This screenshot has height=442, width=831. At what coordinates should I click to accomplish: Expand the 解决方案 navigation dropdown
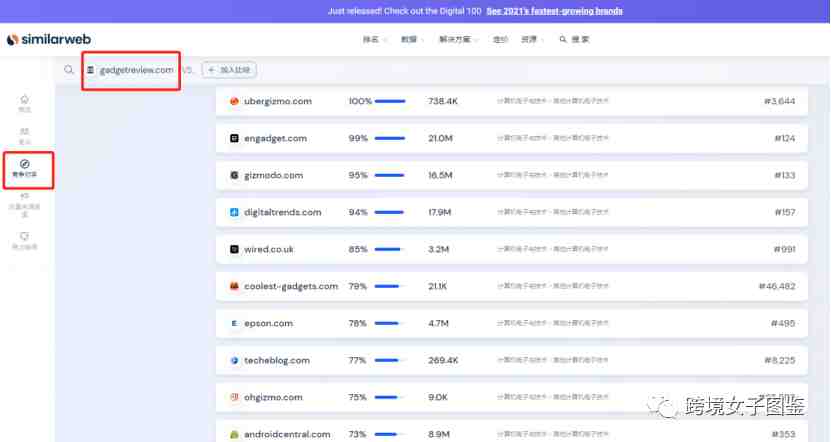click(459, 39)
